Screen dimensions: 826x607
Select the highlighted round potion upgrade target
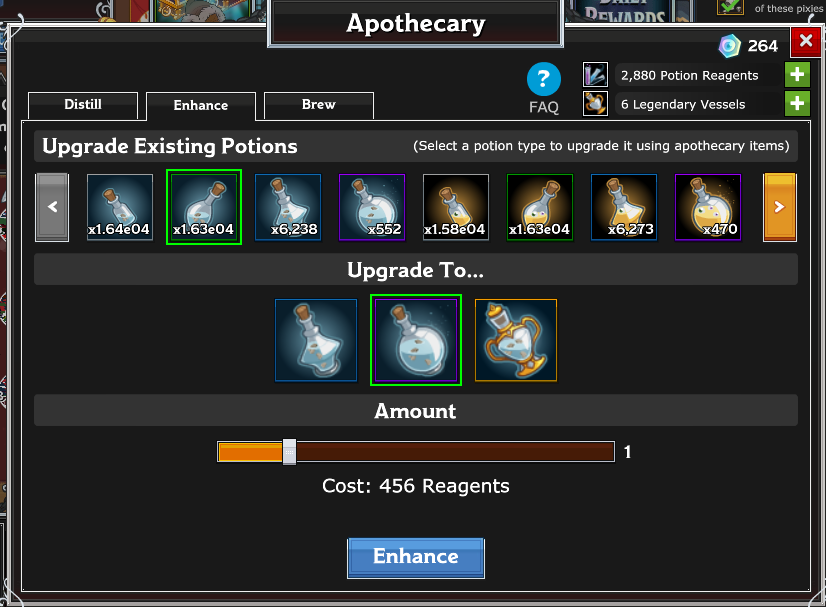coord(416,340)
